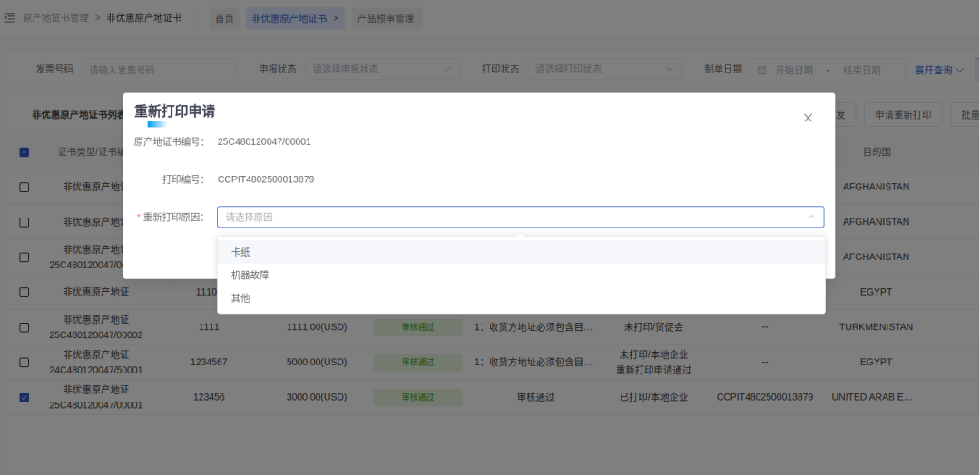Uncheck the 25C480120047/00001 row checkbox
Viewport: 980px width, 475px height.
(x=24, y=397)
